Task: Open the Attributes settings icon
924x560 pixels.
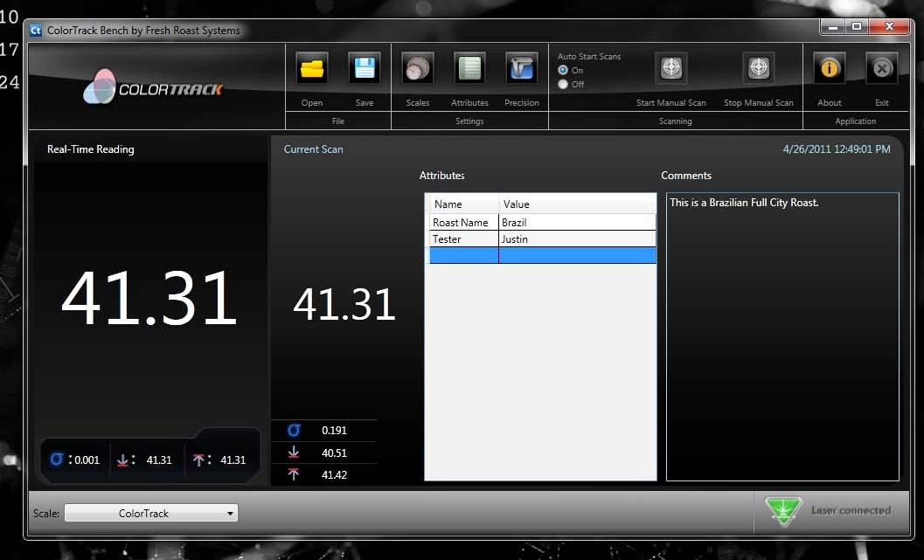Action: click(x=469, y=68)
